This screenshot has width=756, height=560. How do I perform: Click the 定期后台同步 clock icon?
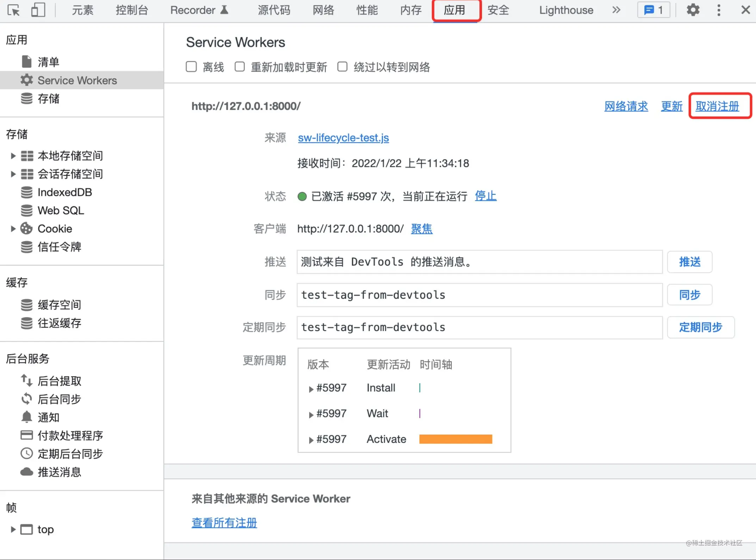tap(27, 453)
